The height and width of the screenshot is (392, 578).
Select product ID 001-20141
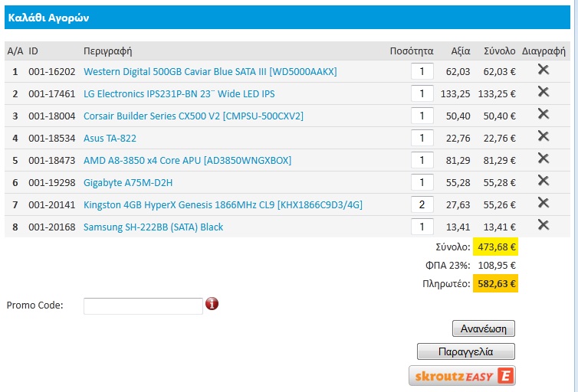click(x=52, y=204)
